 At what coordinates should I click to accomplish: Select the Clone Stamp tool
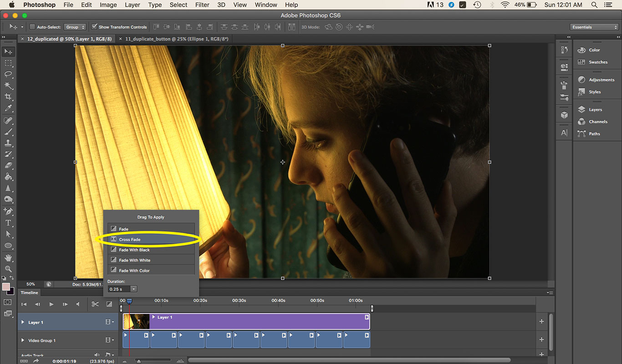(8, 143)
